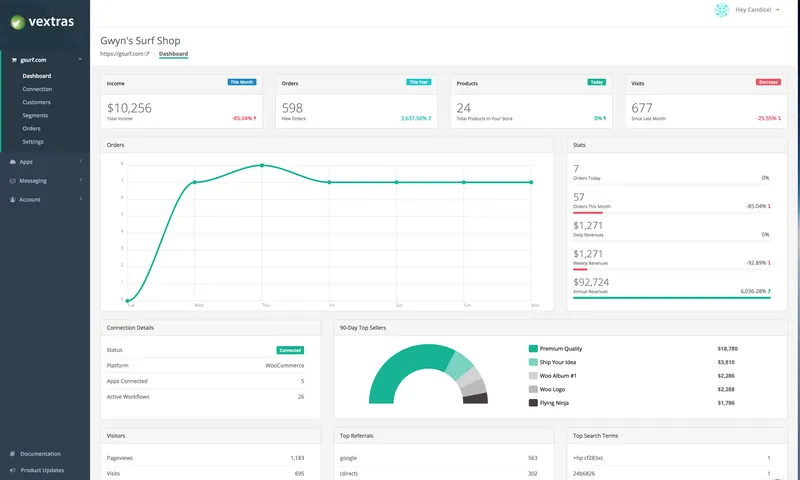Click the user avatar next to Hey Candice
800x480 pixels.
click(721, 10)
